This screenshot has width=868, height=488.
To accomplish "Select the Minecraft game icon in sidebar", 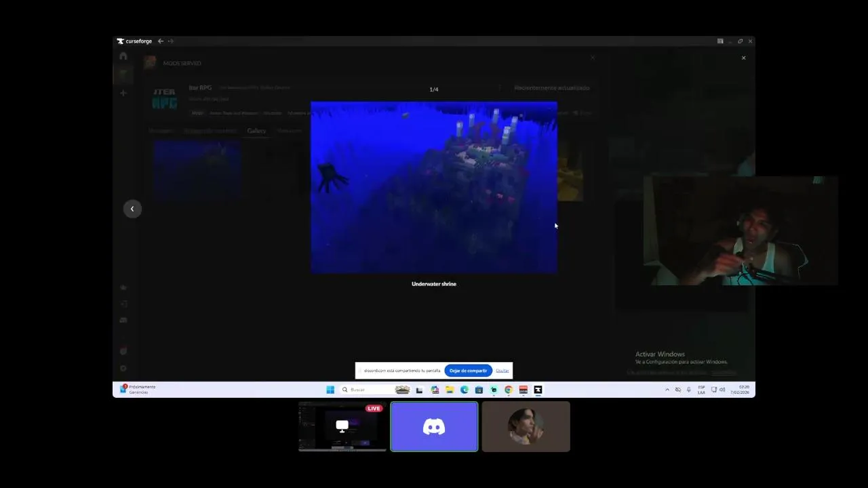I will coord(123,73).
